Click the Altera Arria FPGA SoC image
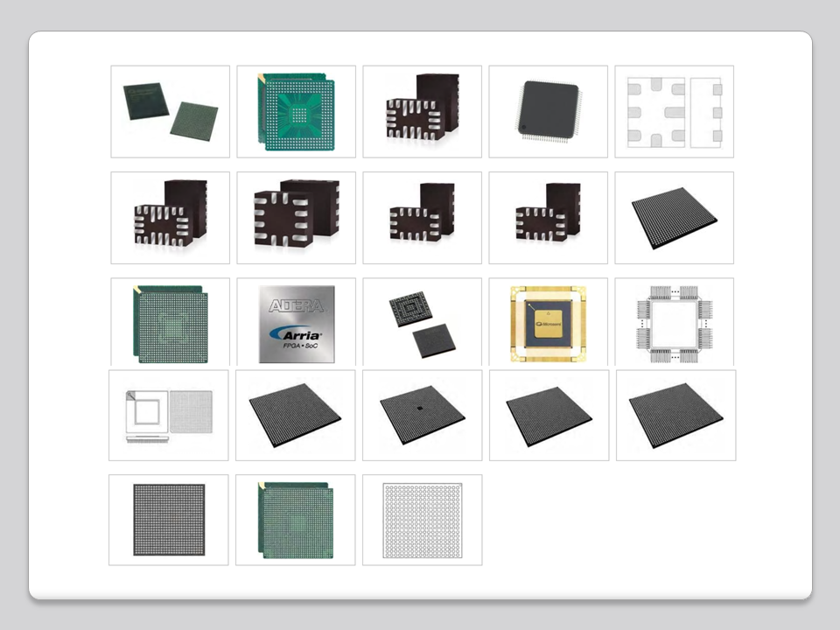Viewport: 840px width, 630px height. coord(296,321)
